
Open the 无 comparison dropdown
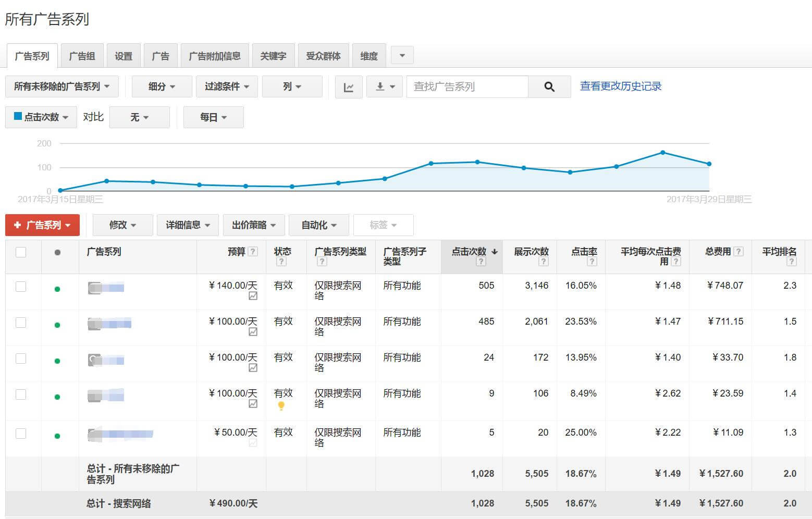click(140, 117)
